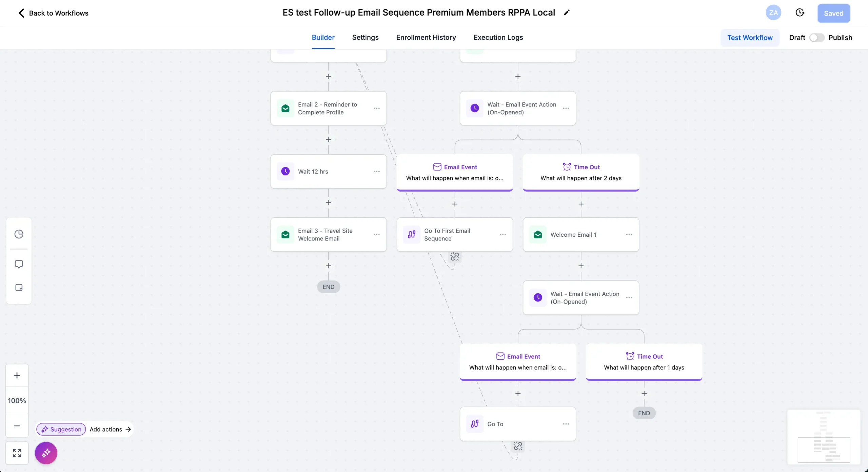Click the Test Workflow button
This screenshot has height=472, width=868.
tap(750, 38)
